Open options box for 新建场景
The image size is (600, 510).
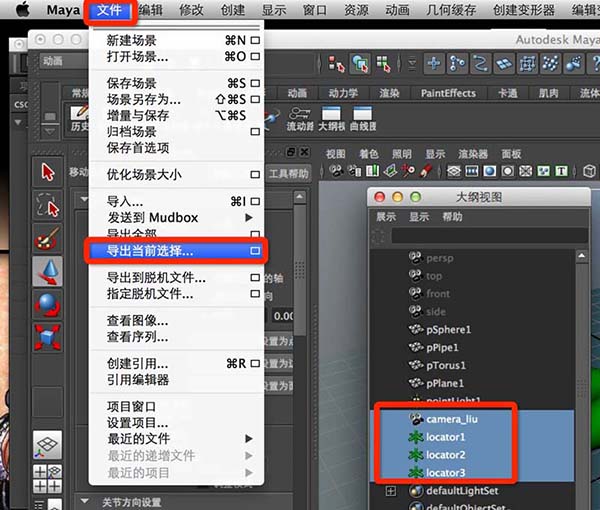(255, 40)
